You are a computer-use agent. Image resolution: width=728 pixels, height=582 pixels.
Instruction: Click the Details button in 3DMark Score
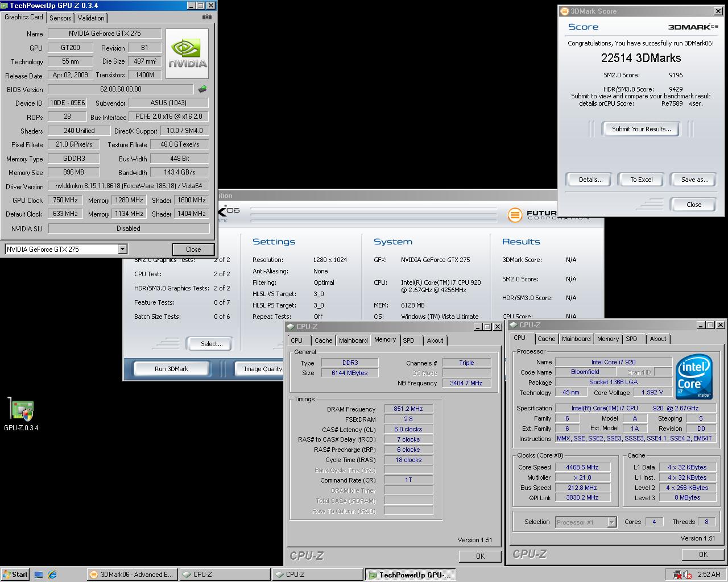click(590, 180)
